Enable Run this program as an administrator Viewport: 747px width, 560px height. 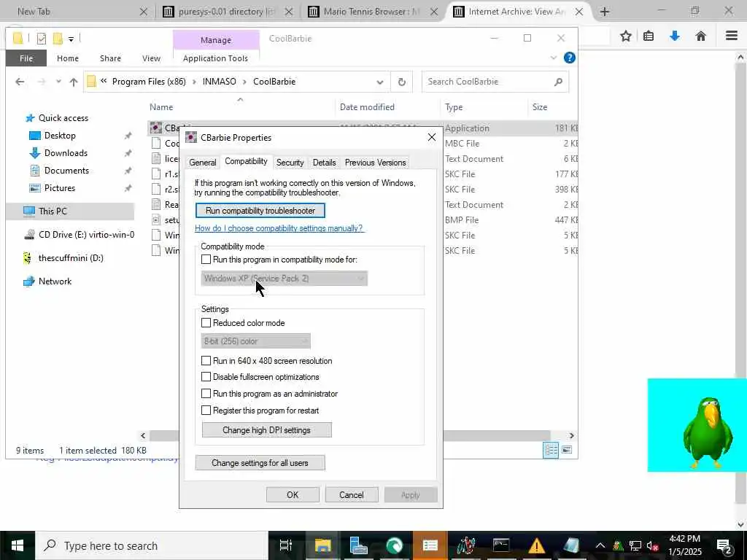click(x=206, y=394)
